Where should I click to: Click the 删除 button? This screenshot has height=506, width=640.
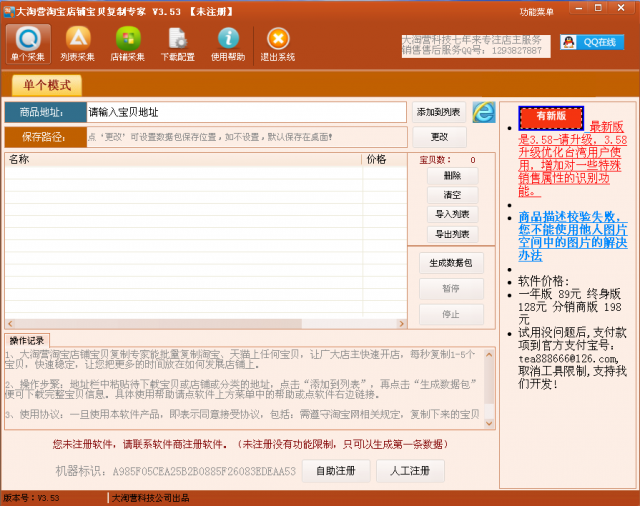452,176
